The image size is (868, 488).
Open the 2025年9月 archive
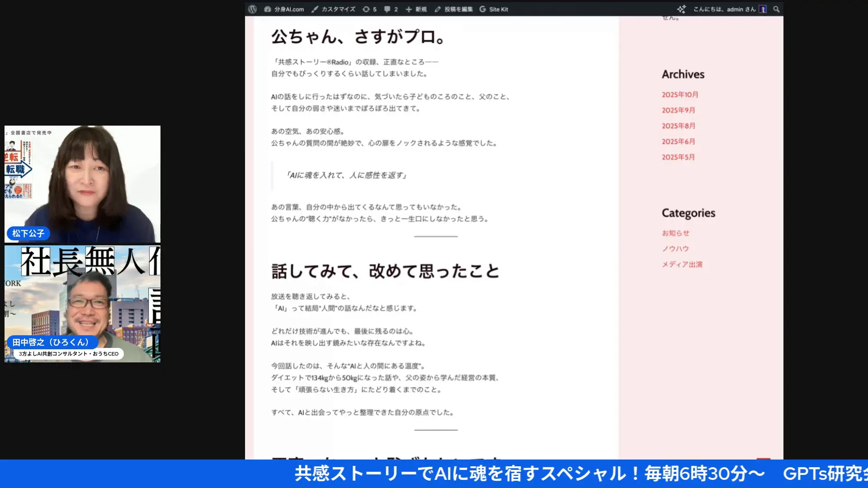pos(678,110)
